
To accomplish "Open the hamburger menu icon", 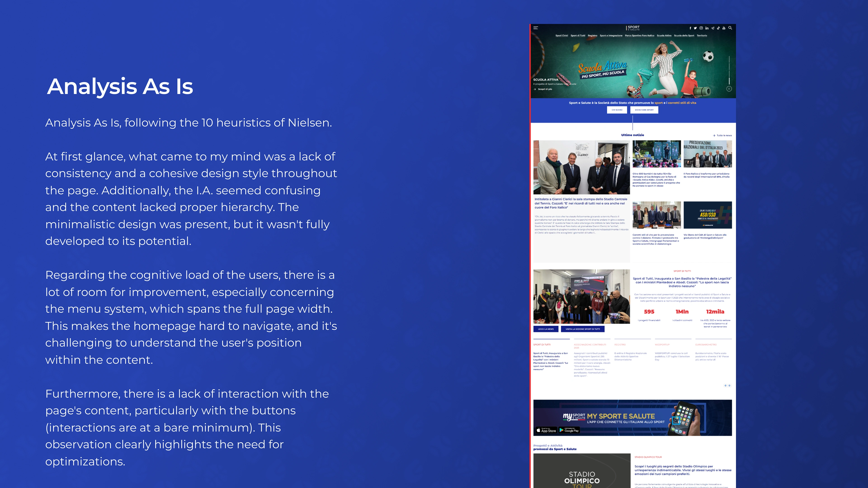I will point(536,28).
